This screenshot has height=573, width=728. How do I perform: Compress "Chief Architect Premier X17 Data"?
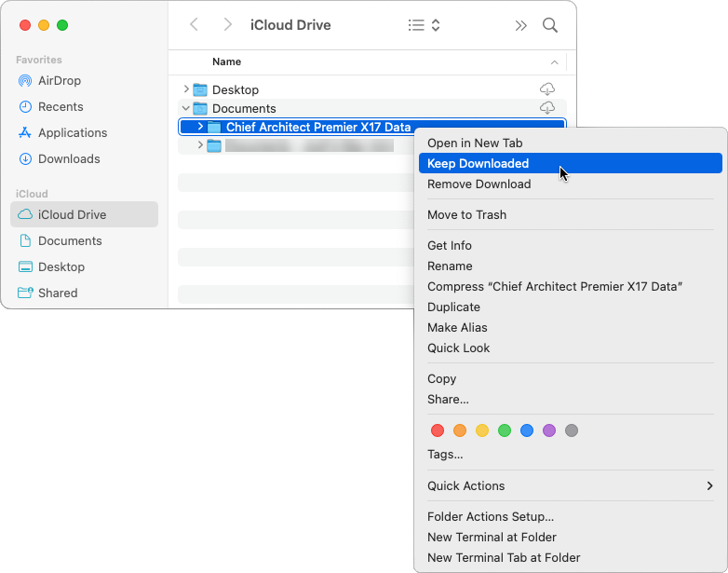[x=570, y=286]
